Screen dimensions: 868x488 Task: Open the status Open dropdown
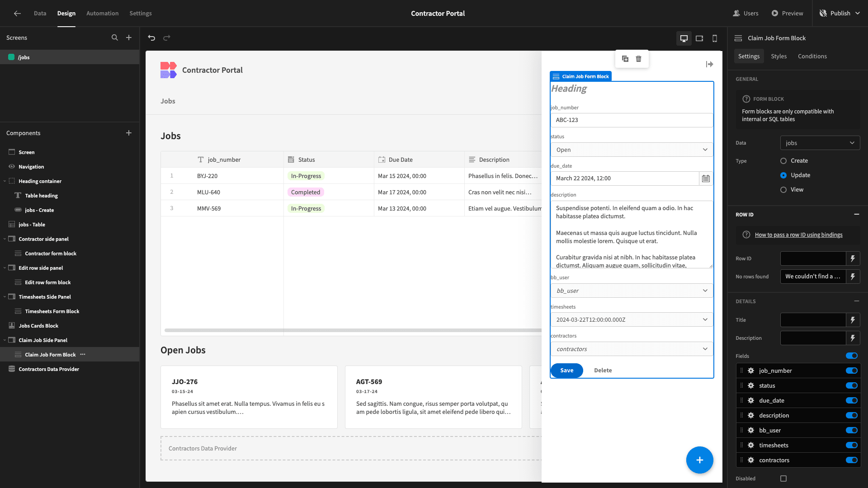coord(632,150)
